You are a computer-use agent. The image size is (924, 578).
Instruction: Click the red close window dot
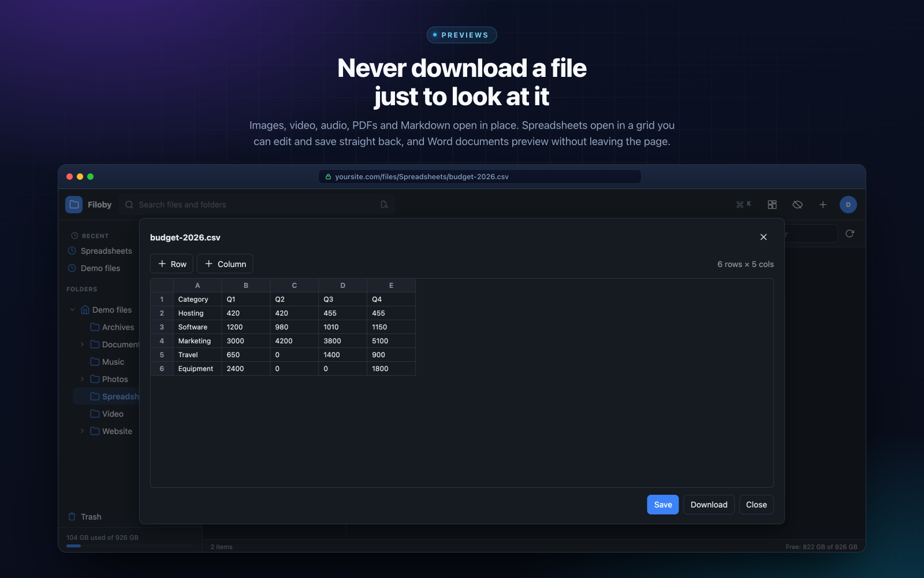[x=70, y=177]
